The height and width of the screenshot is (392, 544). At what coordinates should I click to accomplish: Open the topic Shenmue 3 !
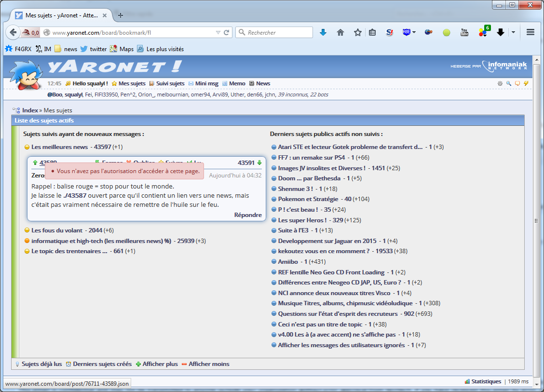(x=295, y=189)
